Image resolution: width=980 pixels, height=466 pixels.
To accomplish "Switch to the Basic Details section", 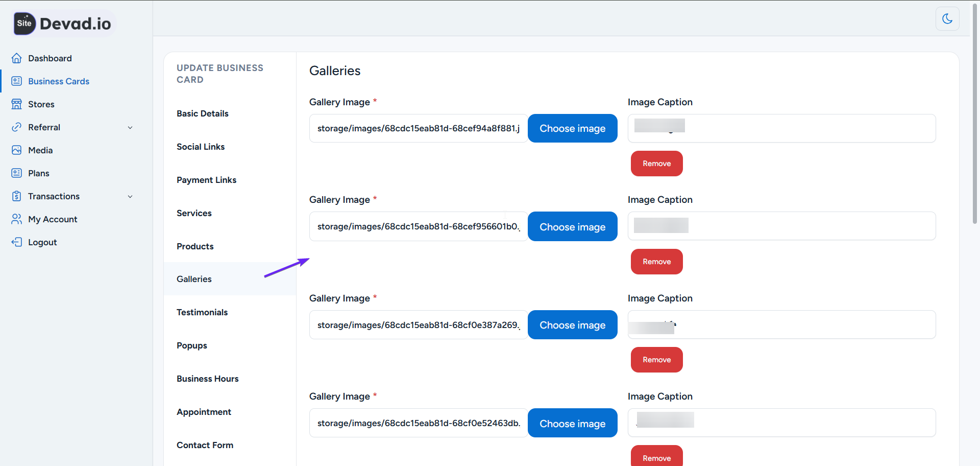I will tap(203, 113).
